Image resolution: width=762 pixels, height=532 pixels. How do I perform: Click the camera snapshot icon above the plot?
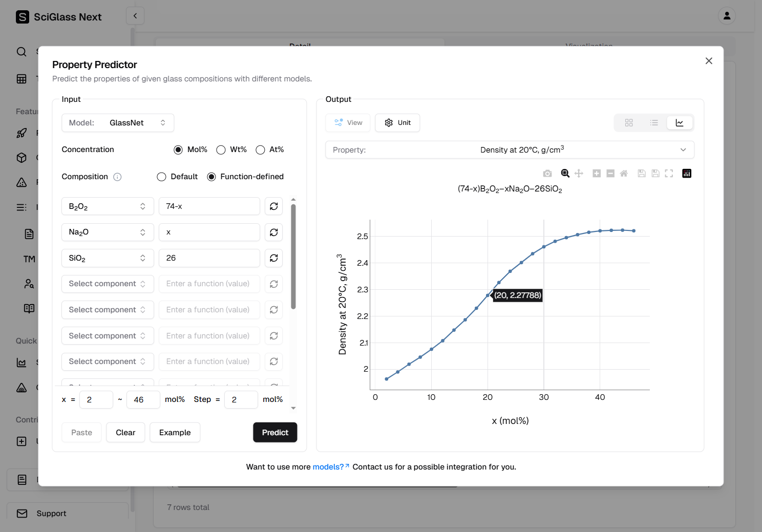point(547,174)
